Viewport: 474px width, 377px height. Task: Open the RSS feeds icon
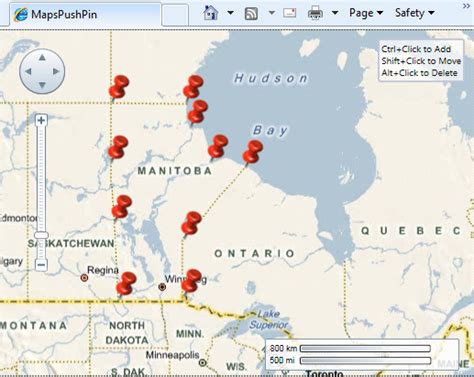(251, 14)
